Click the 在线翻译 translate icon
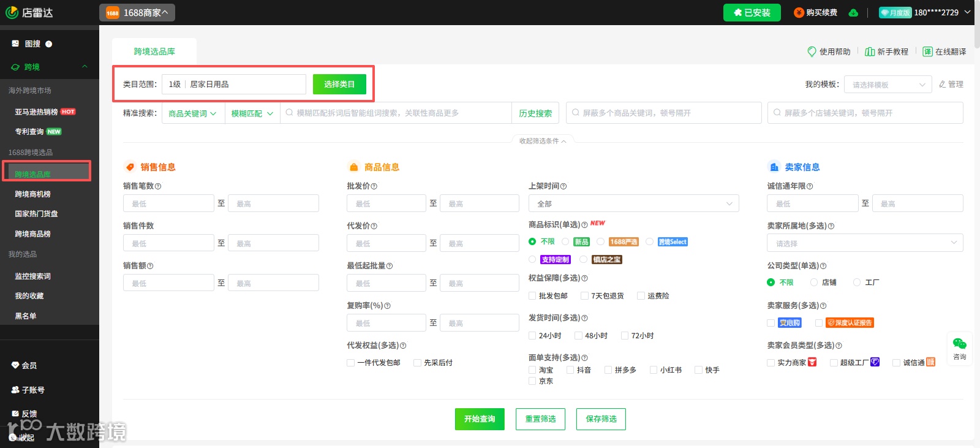The width and height of the screenshot is (980, 448). tap(927, 51)
